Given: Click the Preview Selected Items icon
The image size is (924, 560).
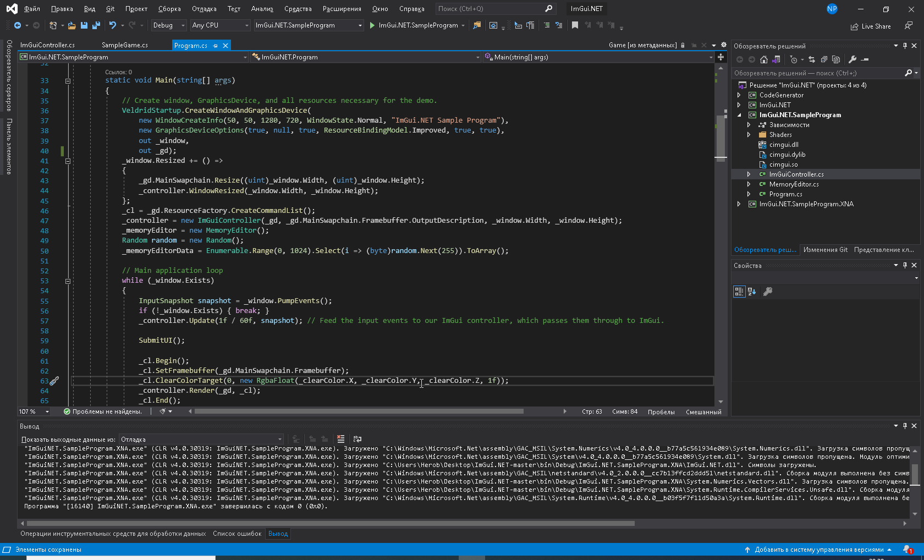Looking at the screenshot, I should coord(865,59).
